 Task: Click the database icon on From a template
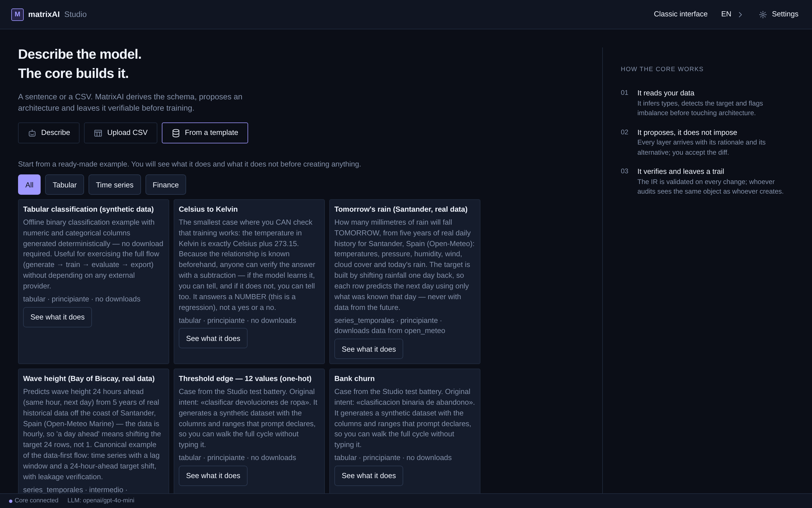pyautogui.click(x=176, y=133)
